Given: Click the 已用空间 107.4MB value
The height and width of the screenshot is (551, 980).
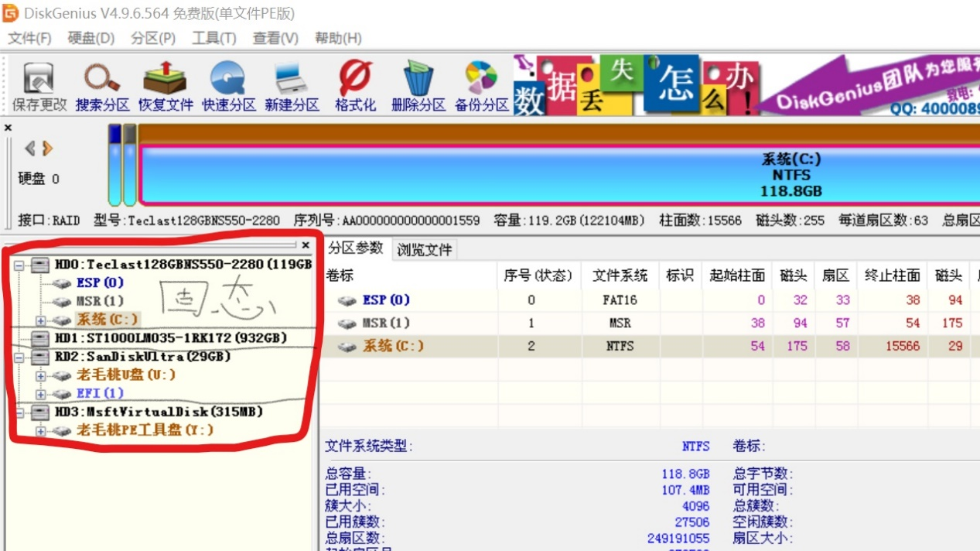Looking at the screenshot, I should [x=685, y=490].
